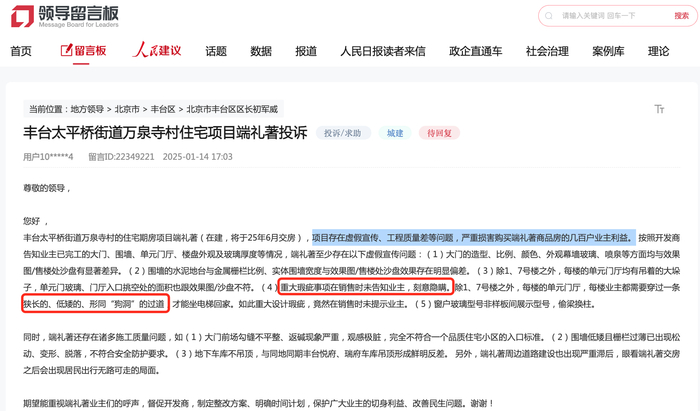This screenshot has height=411, width=700.
Task: Open the 理论 nav item
Action: tap(658, 51)
